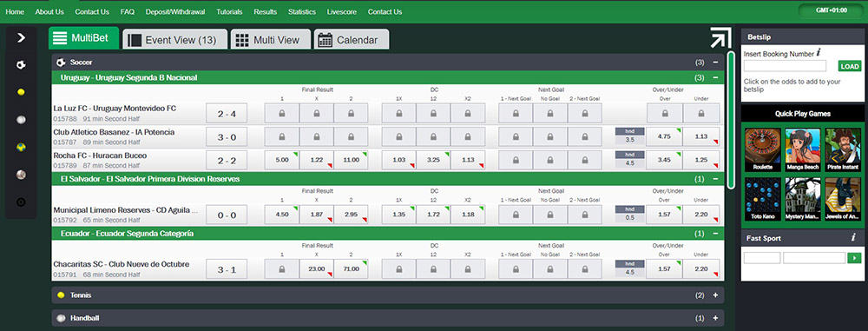The height and width of the screenshot is (331, 868).
Task: Select the soccer ball icon in sidebar
Action: pyautogui.click(x=21, y=65)
